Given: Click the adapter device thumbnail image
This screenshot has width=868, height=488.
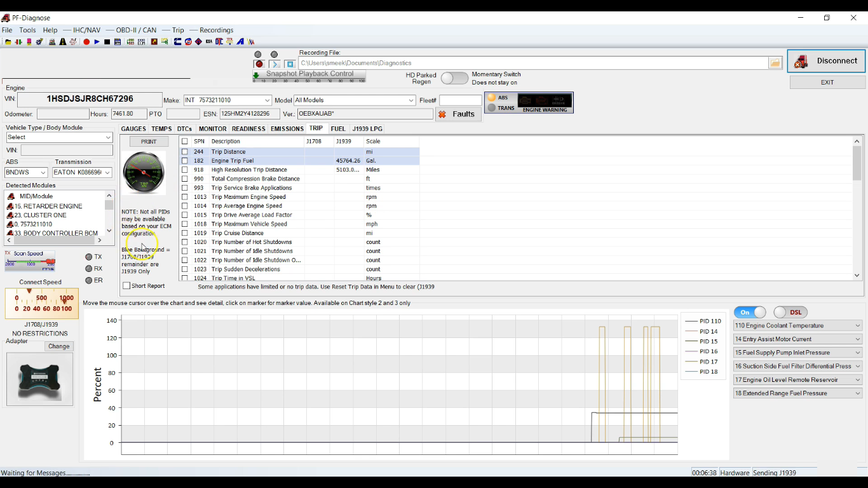Looking at the screenshot, I should coord(39,379).
